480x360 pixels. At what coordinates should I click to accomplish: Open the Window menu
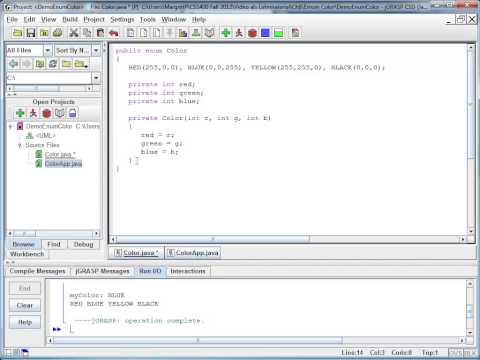click(174, 19)
